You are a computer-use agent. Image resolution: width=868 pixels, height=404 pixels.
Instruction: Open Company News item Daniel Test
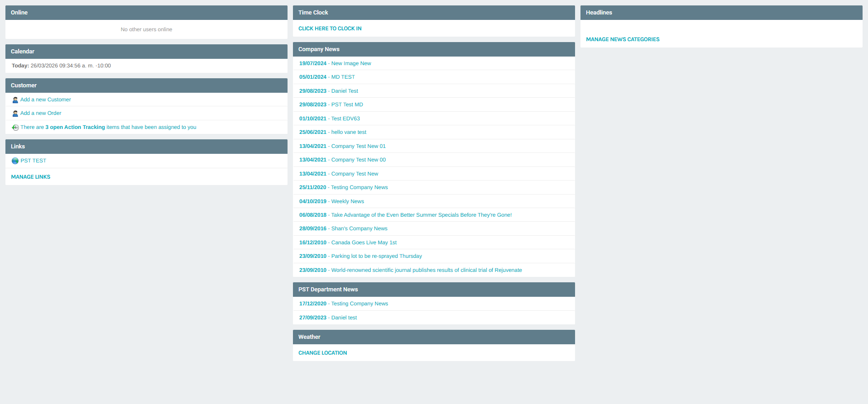[x=329, y=91]
